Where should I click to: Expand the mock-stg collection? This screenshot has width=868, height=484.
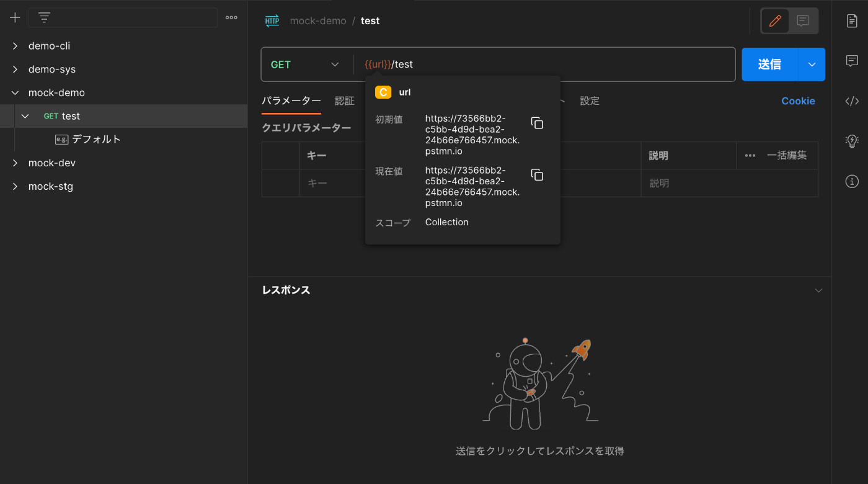pyautogui.click(x=15, y=186)
